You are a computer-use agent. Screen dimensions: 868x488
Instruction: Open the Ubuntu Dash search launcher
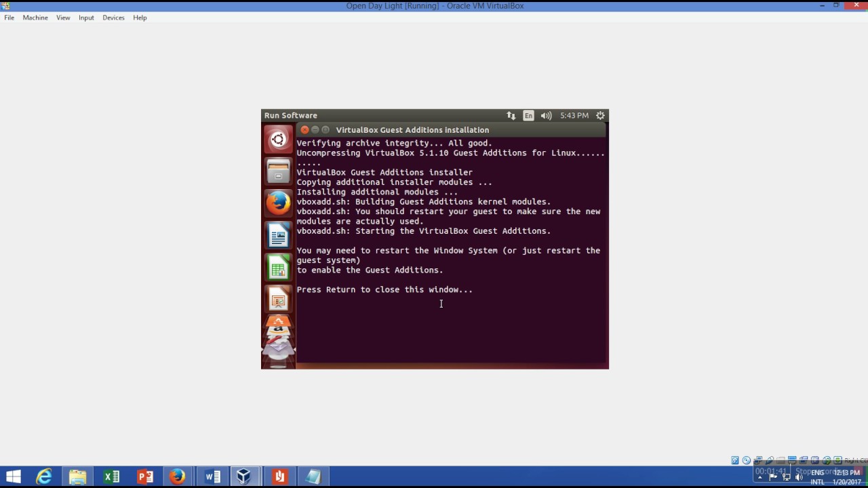tap(278, 140)
